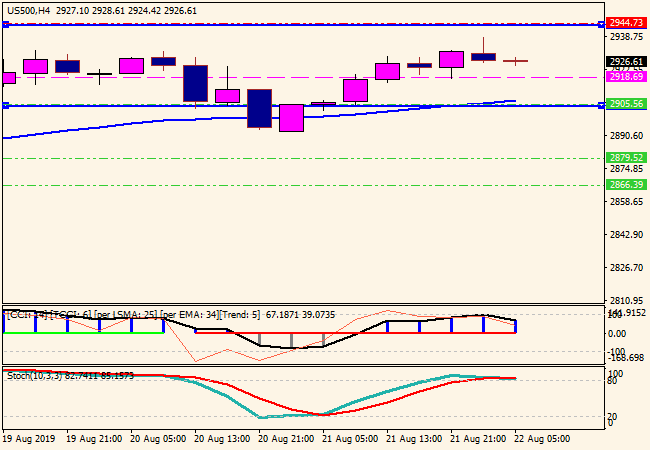Image resolution: width=650 pixels, height=450 pixels.
Task: Click the 19 Aug 2019 date on the time axis
Action: [x=27, y=437]
